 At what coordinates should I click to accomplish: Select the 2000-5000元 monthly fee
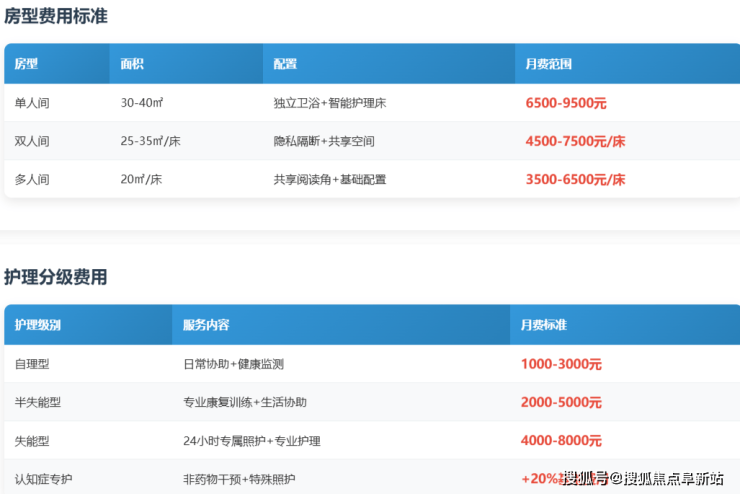pos(561,402)
